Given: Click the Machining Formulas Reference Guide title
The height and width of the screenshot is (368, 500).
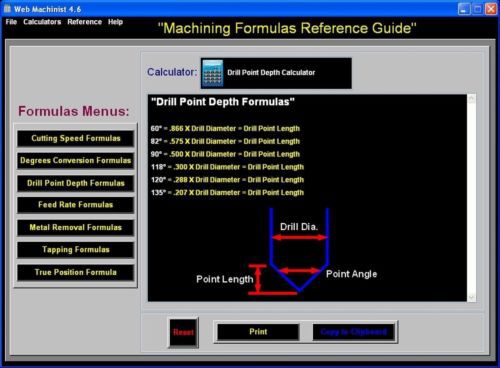Looking at the screenshot, I should [x=287, y=28].
